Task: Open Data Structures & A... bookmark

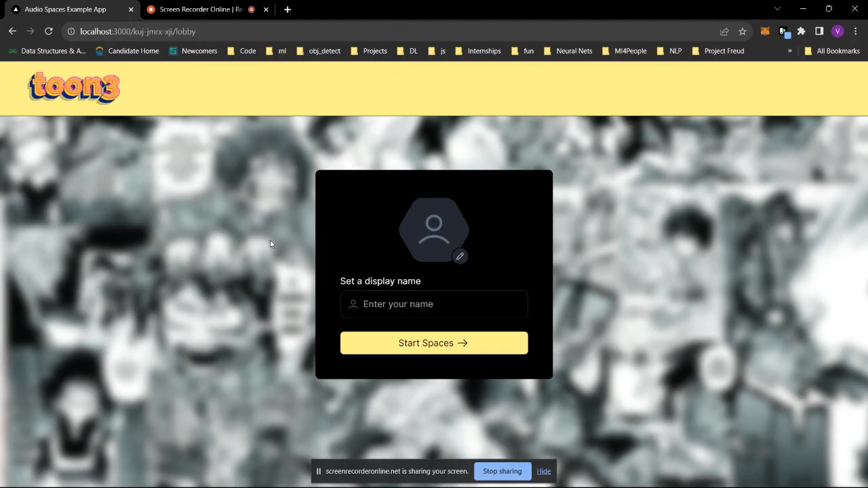Action: (47, 51)
